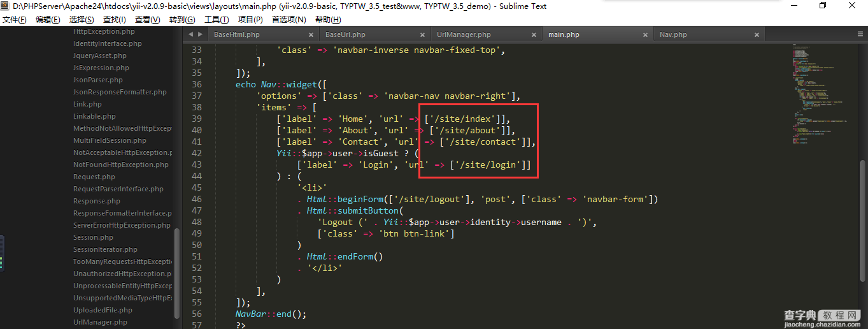
Task: Open Link.php in sidebar
Action: (x=87, y=104)
